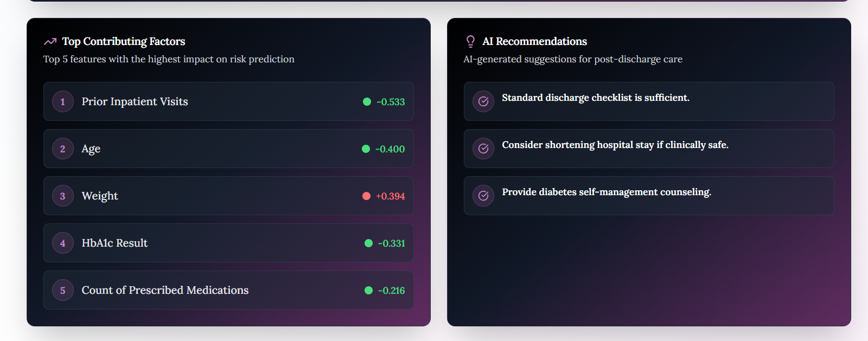
Task: Click check icon for shortening hospital stay
Action: click(483, 149)
